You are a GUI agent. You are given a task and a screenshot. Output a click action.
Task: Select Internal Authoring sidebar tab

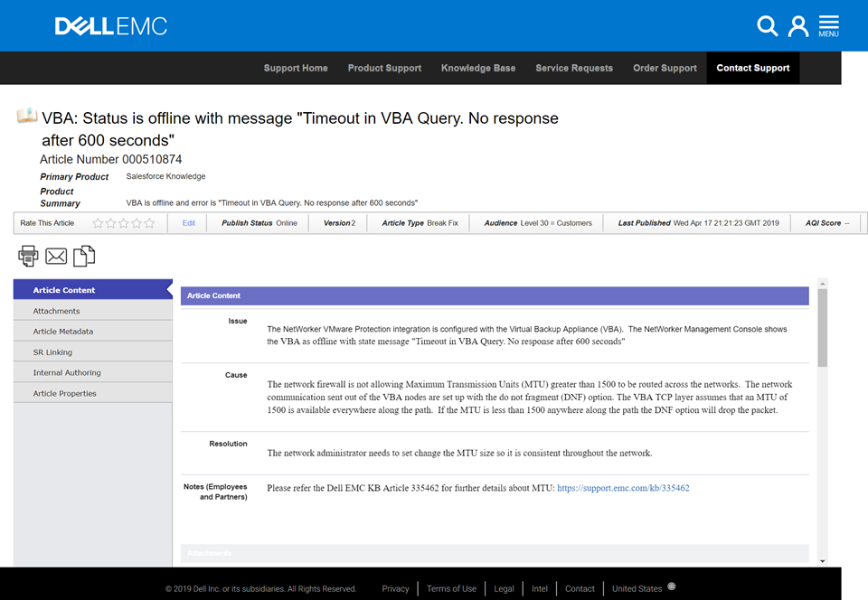(x=93, y=372)
